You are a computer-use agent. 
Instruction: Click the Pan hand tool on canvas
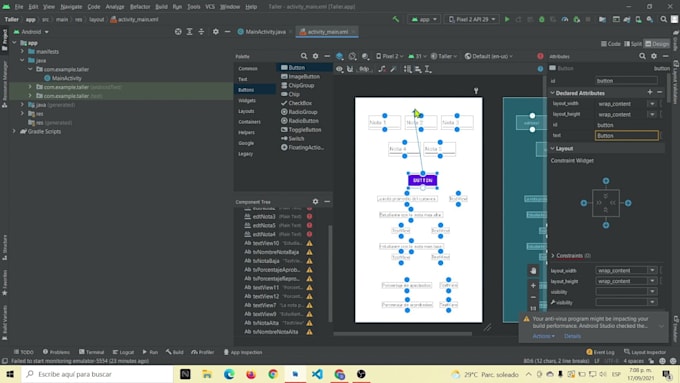[x=533, y=270]
